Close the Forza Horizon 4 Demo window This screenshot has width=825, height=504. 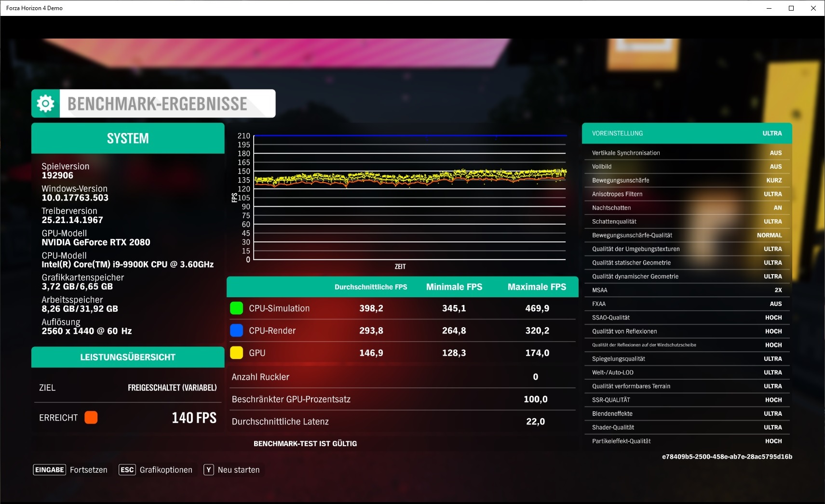[813, 8]
